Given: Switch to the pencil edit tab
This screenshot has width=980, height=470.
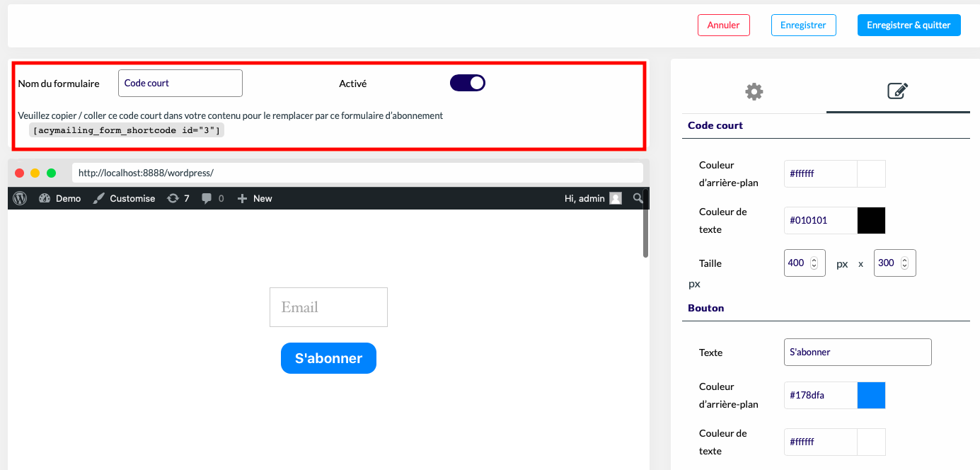Looking at the screenshot, I should (898, 91).
